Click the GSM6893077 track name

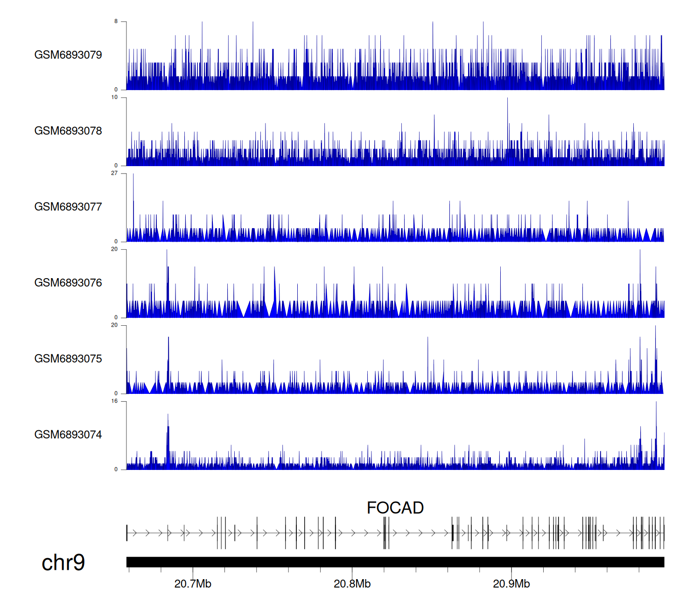(68, 207)
